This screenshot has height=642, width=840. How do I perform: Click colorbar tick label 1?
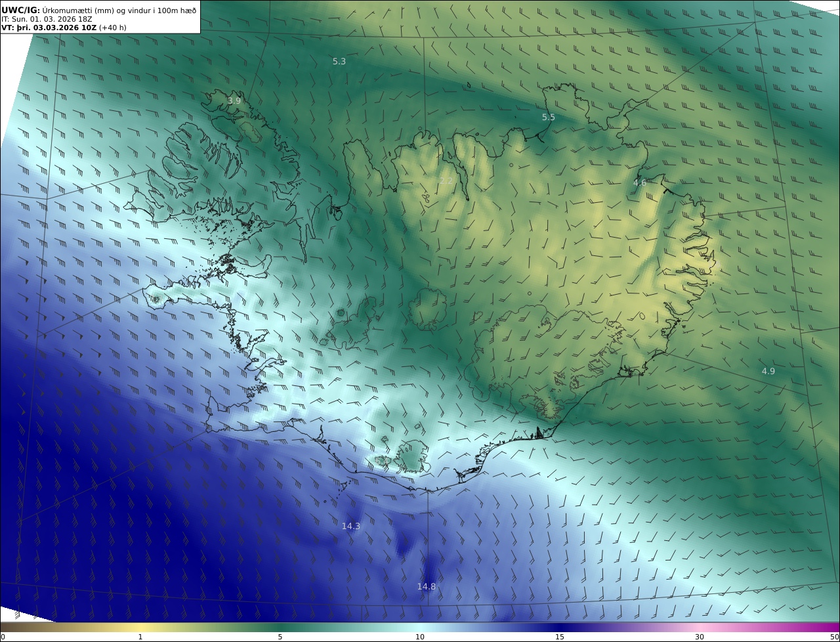click(x=140, y=637)
